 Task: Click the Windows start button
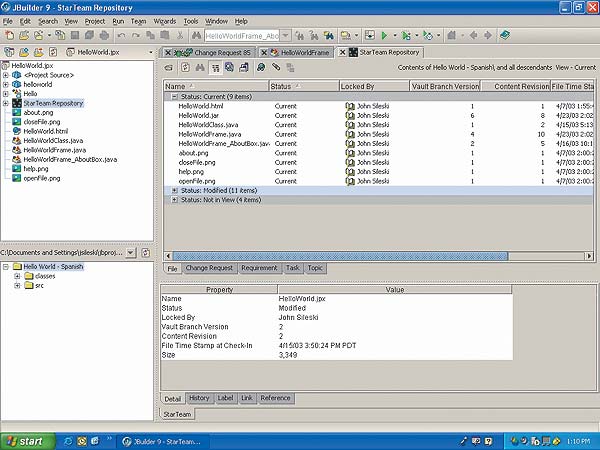[28, 441]
